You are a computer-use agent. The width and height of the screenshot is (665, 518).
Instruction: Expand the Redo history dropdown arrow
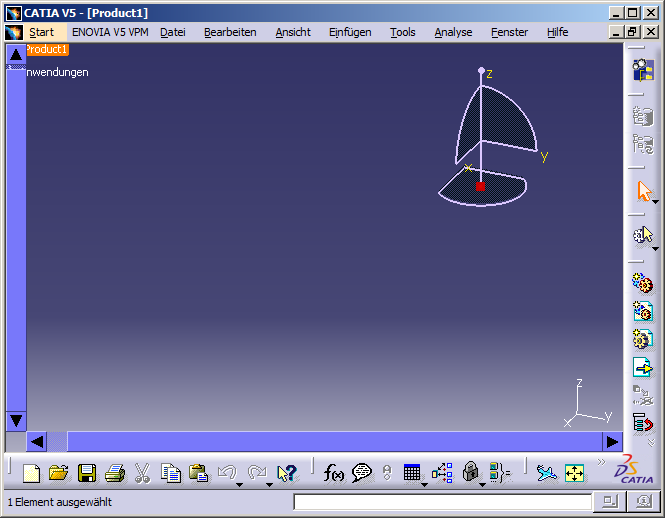pos(269,484)
